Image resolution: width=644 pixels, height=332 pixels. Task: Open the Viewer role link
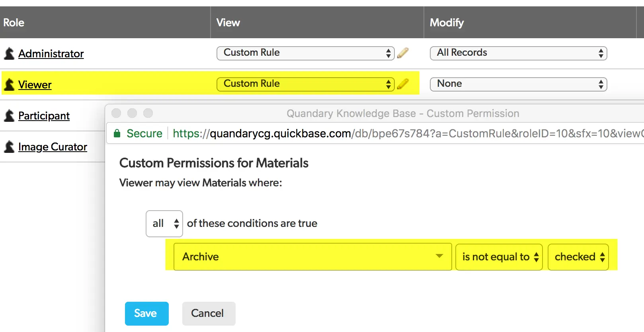pyautogui.click(x=35, y=85)
